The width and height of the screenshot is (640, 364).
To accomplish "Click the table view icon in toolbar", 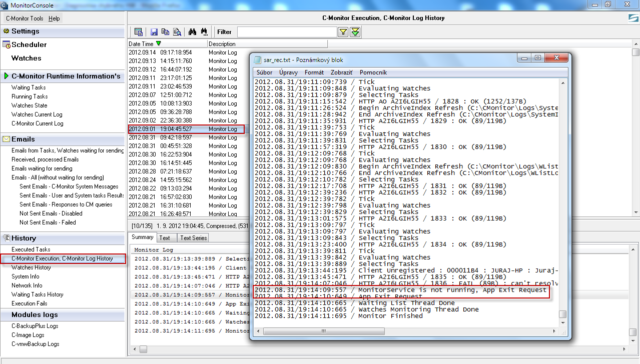I will [x=139, y=32].
